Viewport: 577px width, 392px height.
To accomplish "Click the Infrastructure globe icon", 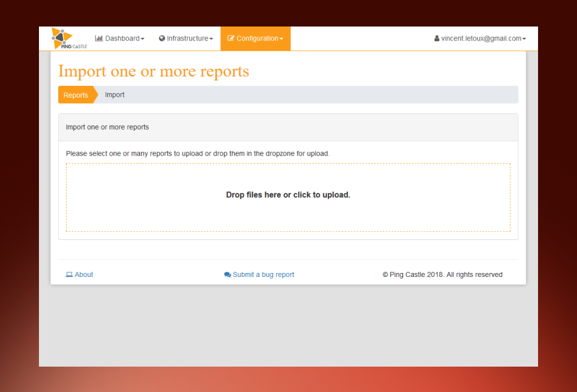I will (162, 38).
